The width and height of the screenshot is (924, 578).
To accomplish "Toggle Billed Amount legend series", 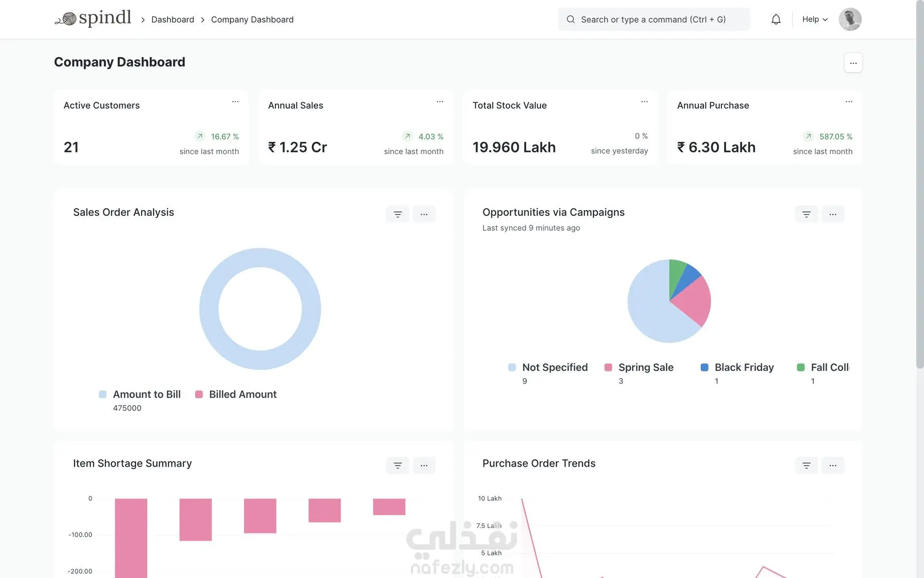I will coord(236,394).
